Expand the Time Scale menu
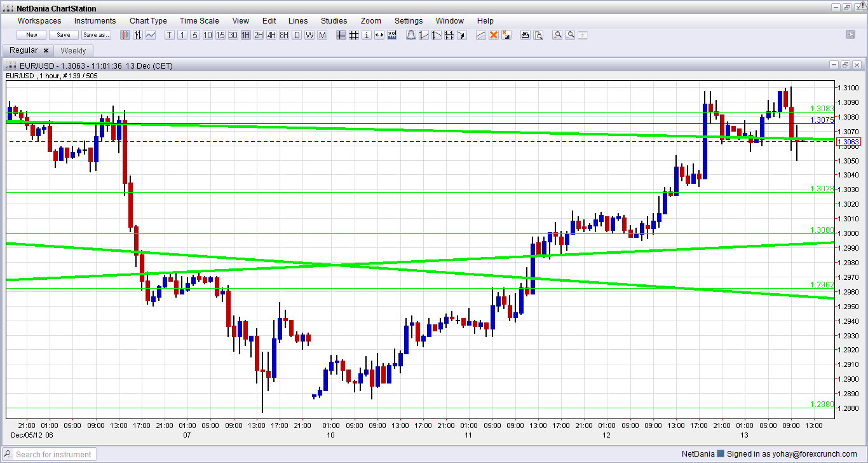The width and height of the screenshot is (868, 463). [x=200, y=21]
